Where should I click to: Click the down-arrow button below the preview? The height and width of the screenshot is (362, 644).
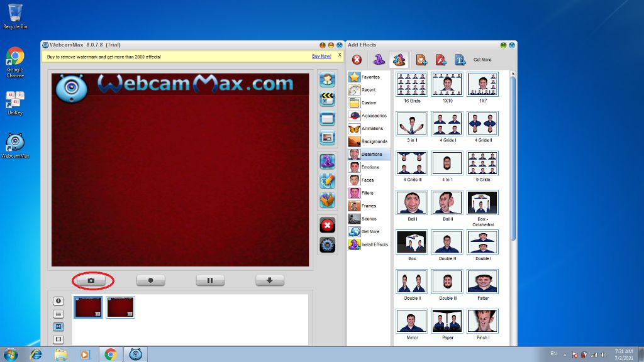[270, 280]
